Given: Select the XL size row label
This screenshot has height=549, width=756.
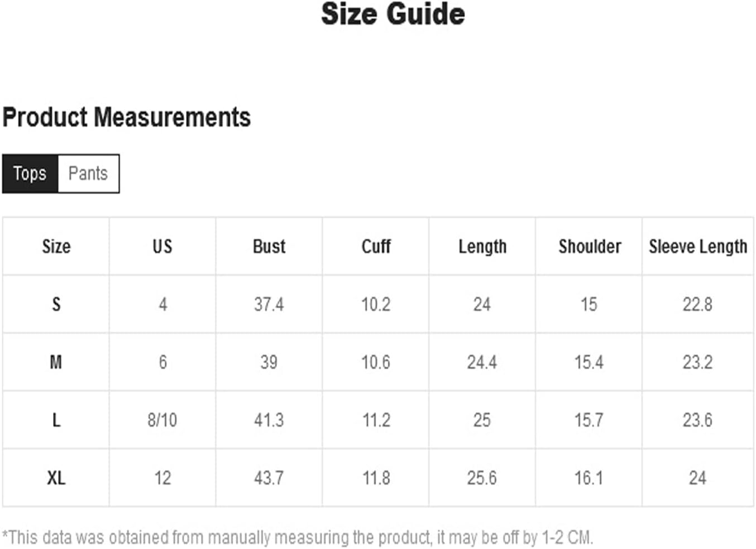Looking at the screenshot, I should click(x=56, y=478).
